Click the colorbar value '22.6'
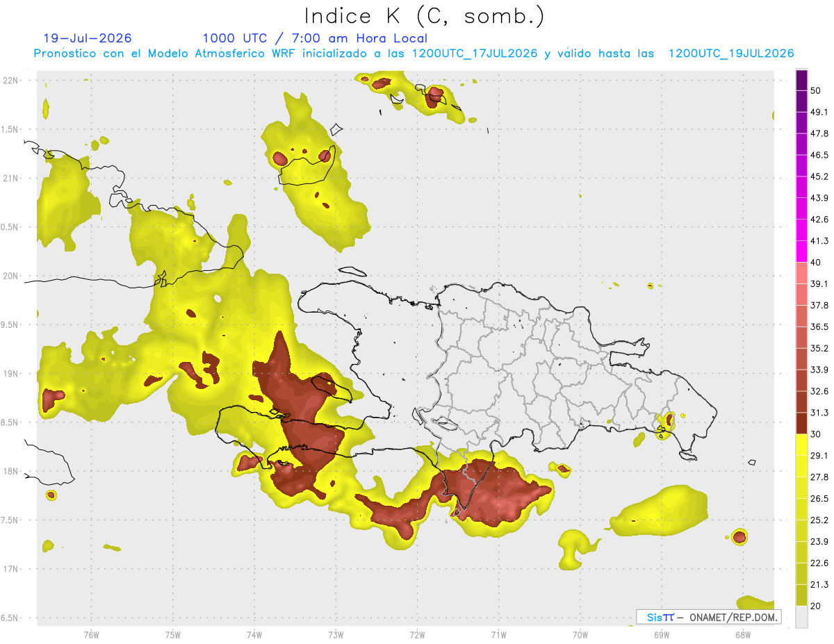834x644 pixels. coord(819,563)
